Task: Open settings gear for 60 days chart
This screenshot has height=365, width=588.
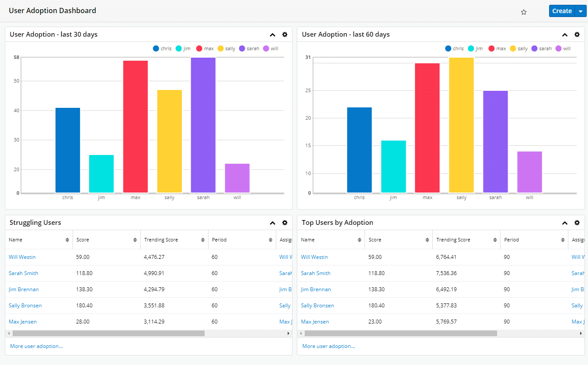Action: pos(577,34)
